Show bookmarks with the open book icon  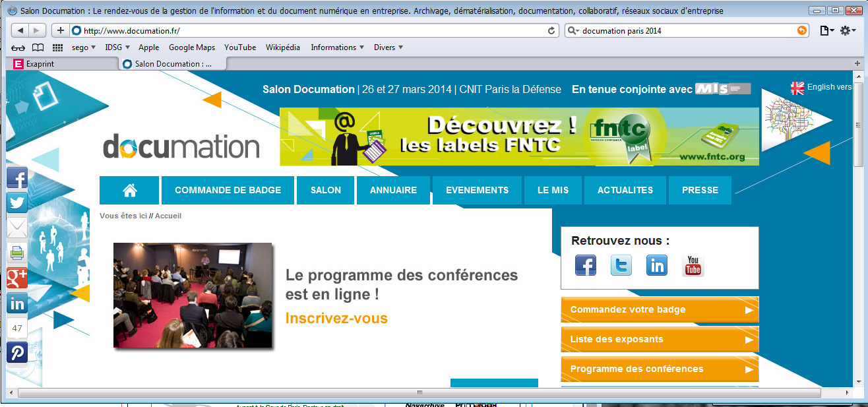point(38,47)
